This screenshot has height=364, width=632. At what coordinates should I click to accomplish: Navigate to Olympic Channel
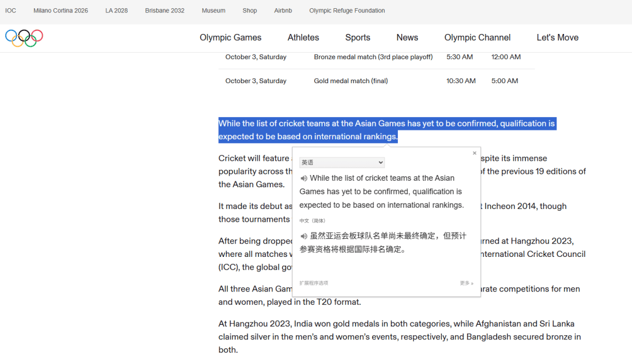click(x=478, y=37)
